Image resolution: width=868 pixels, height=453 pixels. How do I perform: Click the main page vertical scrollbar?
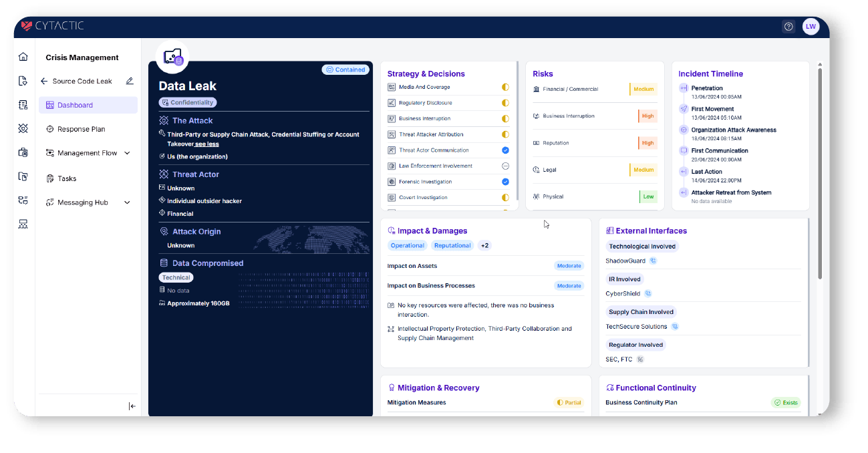[820, 172]
